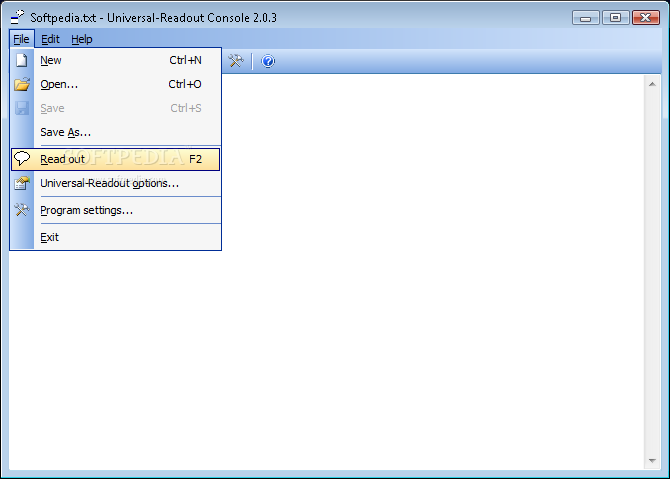Close the Universal-Readout Console window
The width and height of the screenshot is (670, 479).
click(646, 18)
